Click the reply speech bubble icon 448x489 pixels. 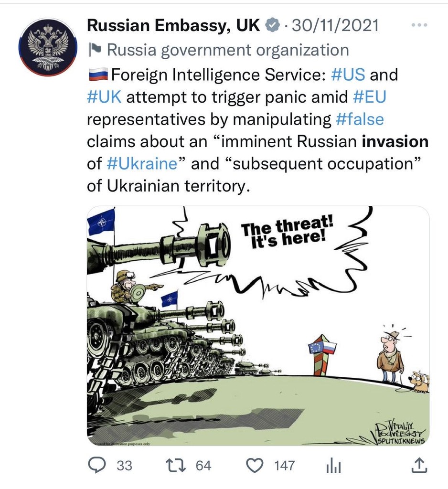coord(98,465)
